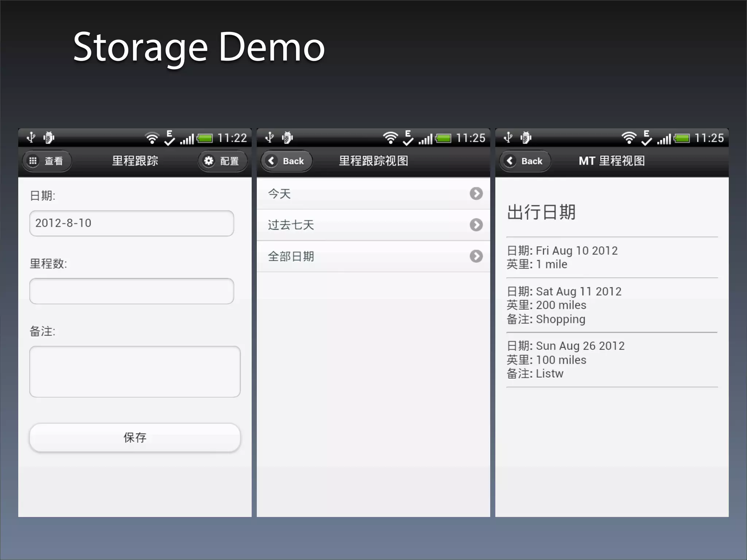The height and width of the screenshot is (560, 747).
Task: Tap Android debug icon in 11:22 status bar
Action: coord(49,138)
